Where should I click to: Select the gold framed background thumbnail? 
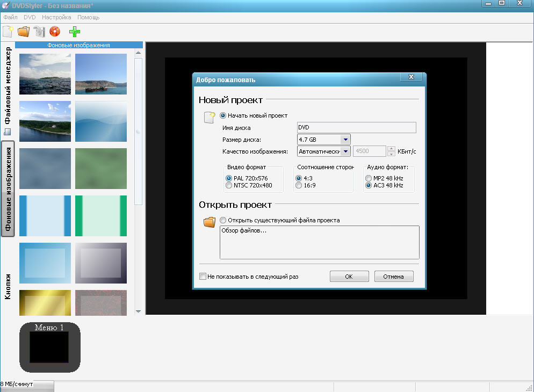pyautogui.click(x=45, y=303)
